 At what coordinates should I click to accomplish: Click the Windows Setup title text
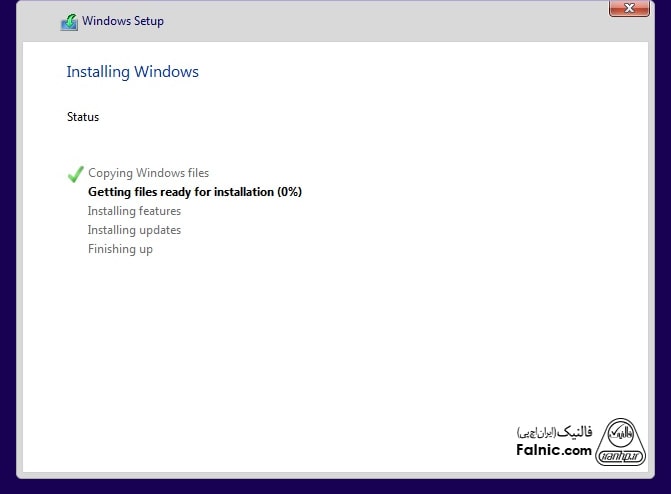123,21
